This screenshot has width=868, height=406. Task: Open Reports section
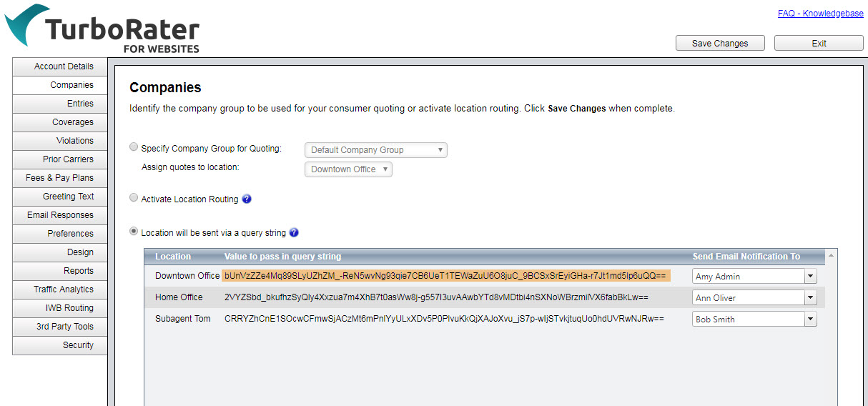pyautogui.click(x=60, y=271)
